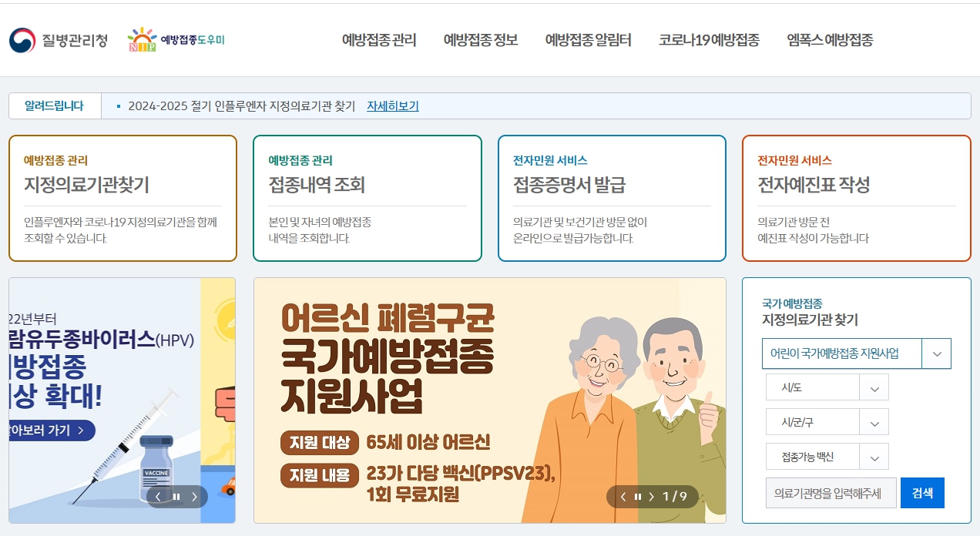Image resolution: width=980 pixels, height=536 pixels.
Task: Click next arrow on HPV banner
Action: (193, 497)
